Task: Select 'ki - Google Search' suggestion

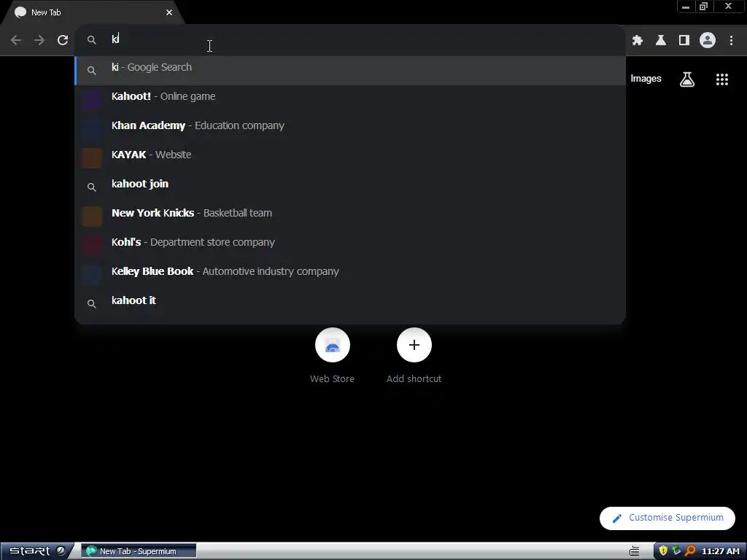Action: click(350, 71)
